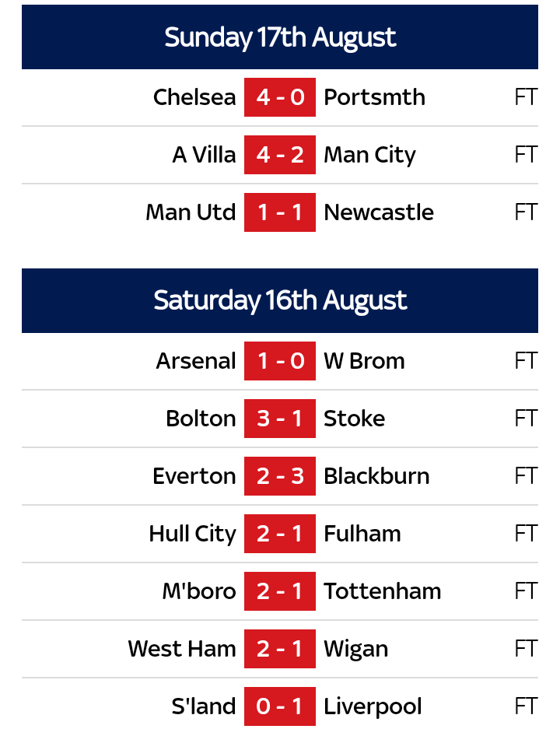Click the Man Utd team link

pyautogui.click(x=191, y=212)
